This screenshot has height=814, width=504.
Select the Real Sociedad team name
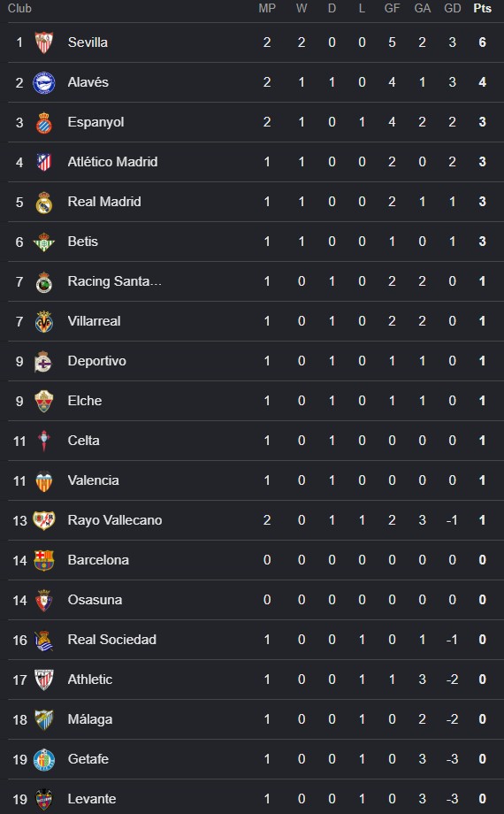112,640
